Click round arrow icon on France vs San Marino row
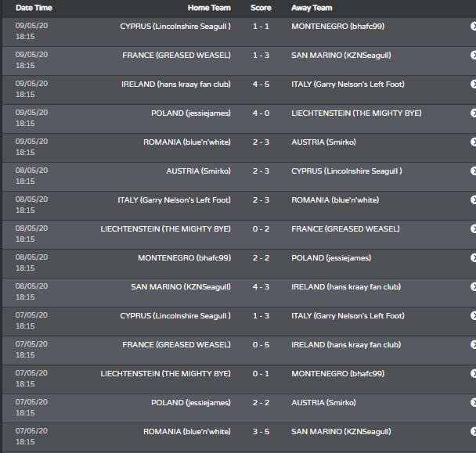Image resolution: width=476 pixels, height=453 pixels. pyautogui.click(x=474, y=56)
